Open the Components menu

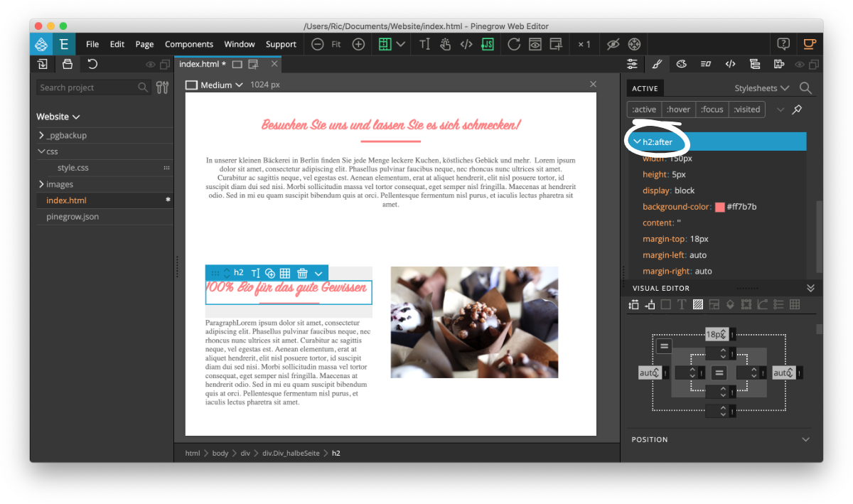189,44
